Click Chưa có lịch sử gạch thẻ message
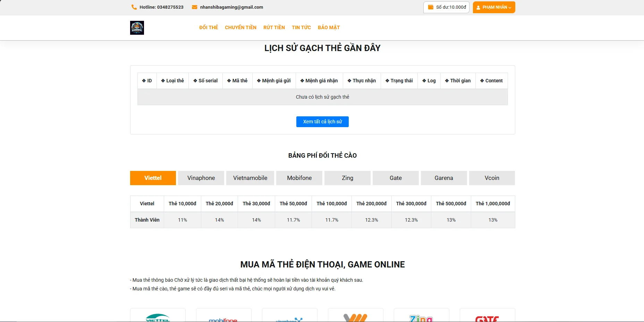 (x=322, y=97)
